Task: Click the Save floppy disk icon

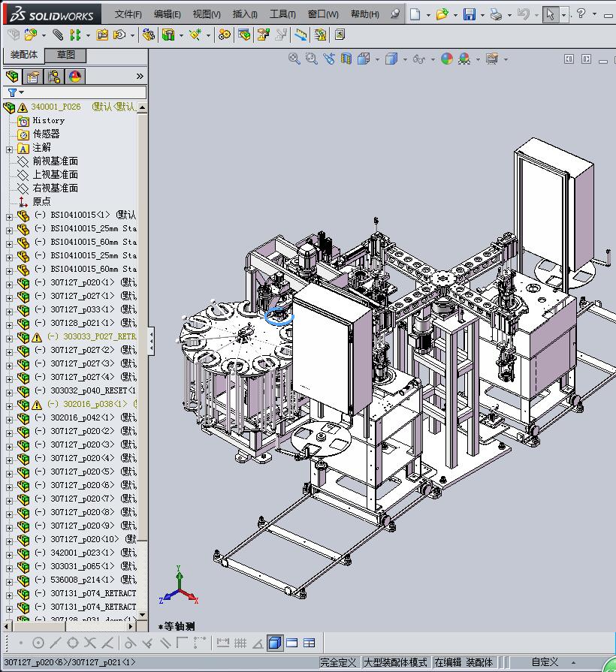Action: click(469, 14)
